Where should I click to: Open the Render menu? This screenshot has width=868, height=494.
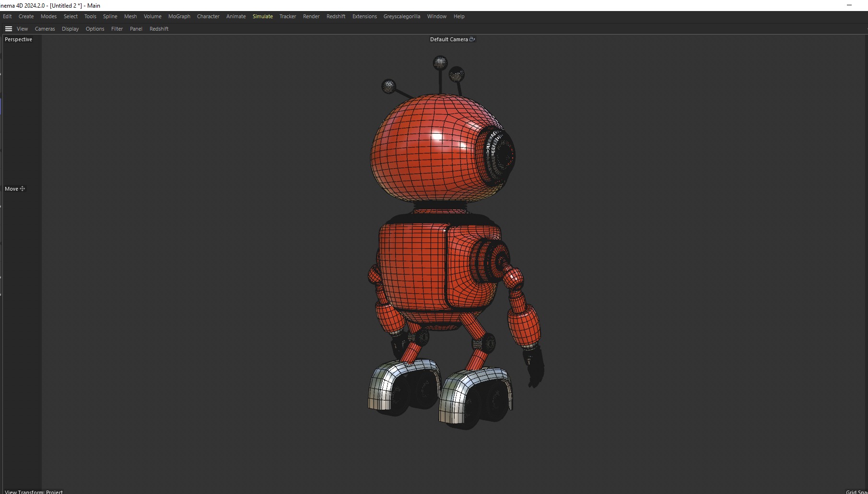[x=311, y=16]
